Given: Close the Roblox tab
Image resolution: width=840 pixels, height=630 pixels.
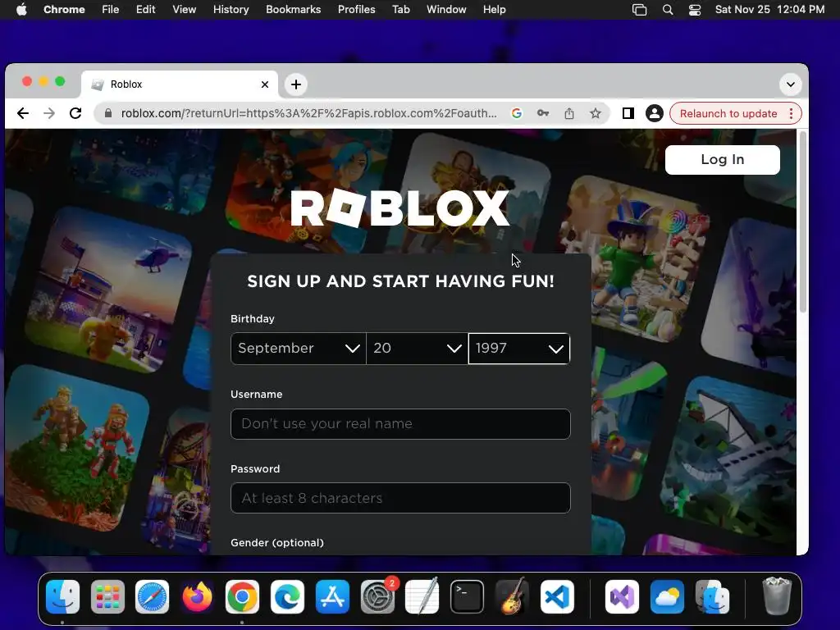Looking at the screenshot, I should tap(265, 84).
